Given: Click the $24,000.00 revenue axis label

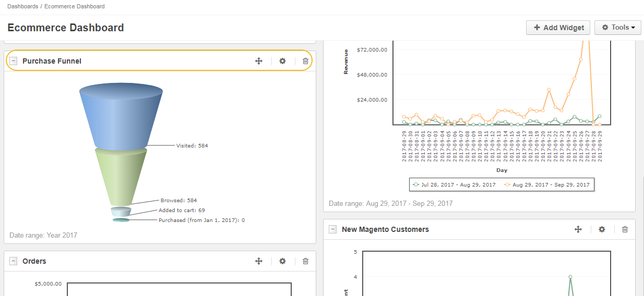Looking at the screenshot, I should point(372,100).
